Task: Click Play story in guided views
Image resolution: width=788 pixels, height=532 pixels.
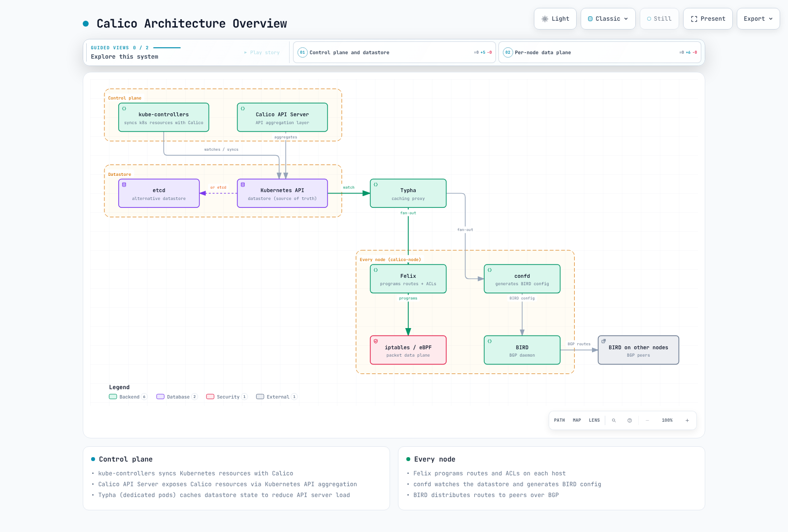Action: click(x=262, y=52)
